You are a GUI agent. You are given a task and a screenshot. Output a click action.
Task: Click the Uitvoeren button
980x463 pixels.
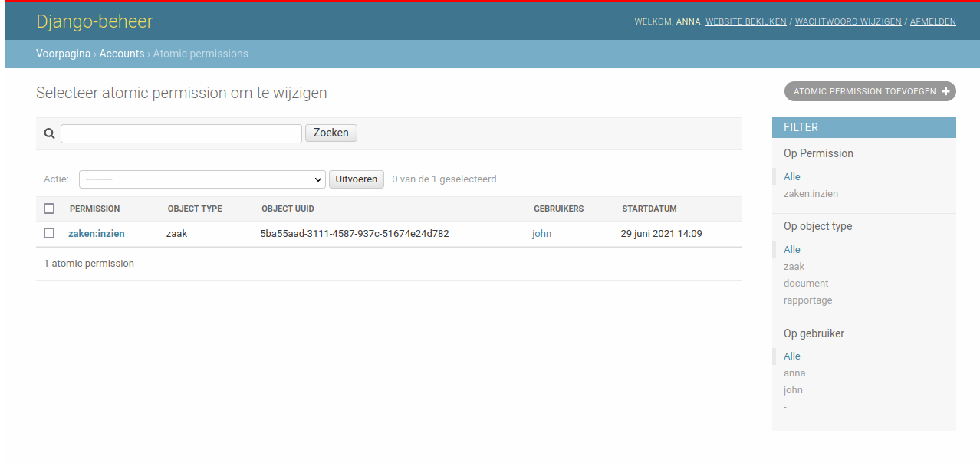[x=357, y=179]
